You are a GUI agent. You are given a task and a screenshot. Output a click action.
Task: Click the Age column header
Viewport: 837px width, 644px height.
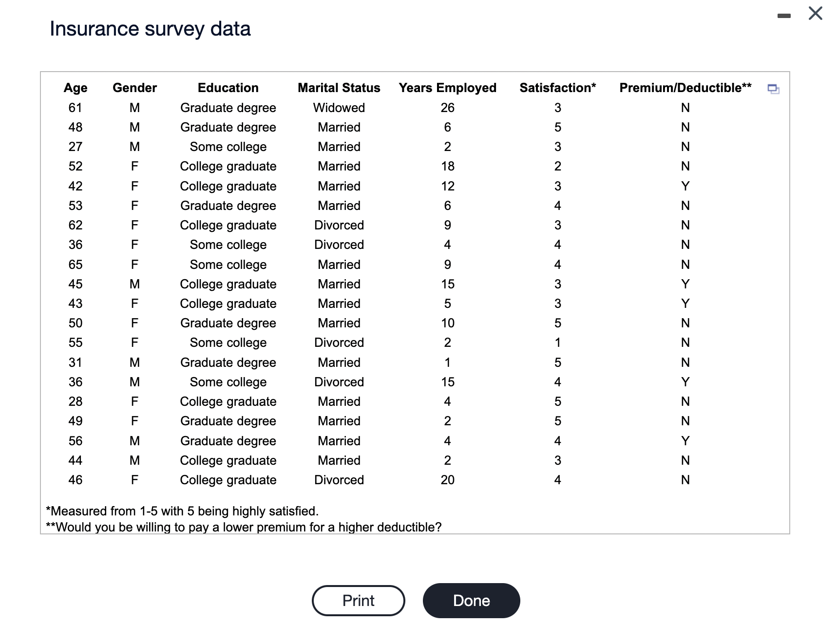tap(76, 88)
